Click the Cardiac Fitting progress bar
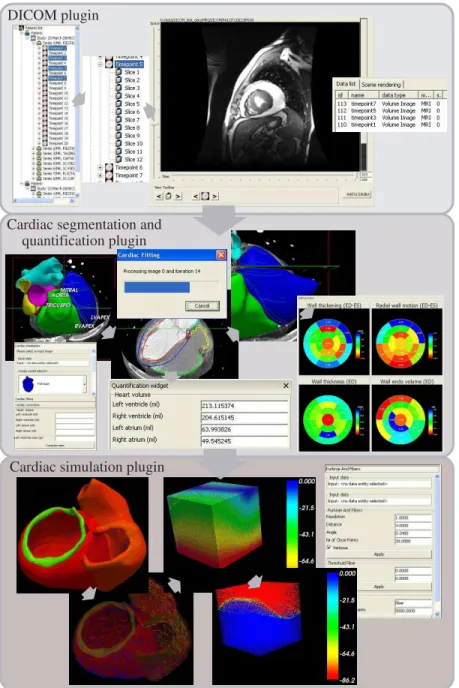The width and height of the screenshot is (459, 688). click(171, 287)
